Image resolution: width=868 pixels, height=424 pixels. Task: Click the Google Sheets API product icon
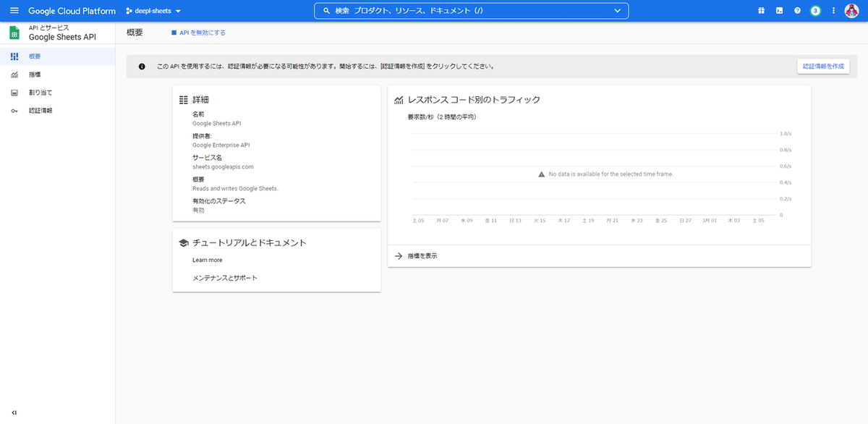(14, 33)
